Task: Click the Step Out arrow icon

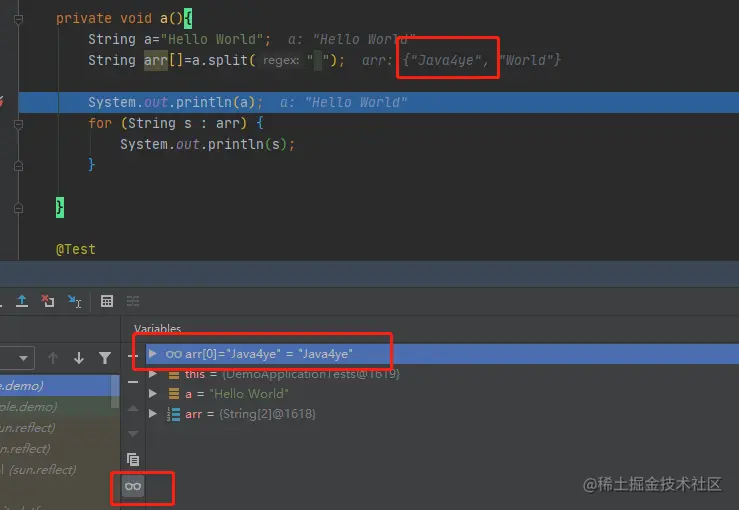Action: pyautogui.click(x=22, y=301)
